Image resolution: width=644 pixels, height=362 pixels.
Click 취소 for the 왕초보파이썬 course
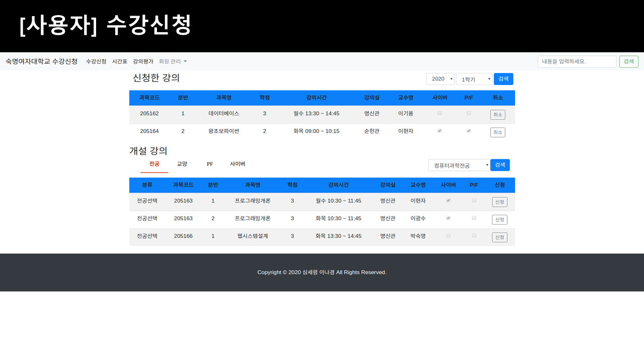tap(498, 132)
